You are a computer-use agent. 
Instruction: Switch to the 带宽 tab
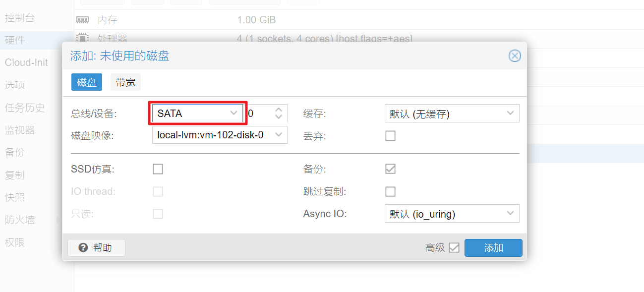125,82
